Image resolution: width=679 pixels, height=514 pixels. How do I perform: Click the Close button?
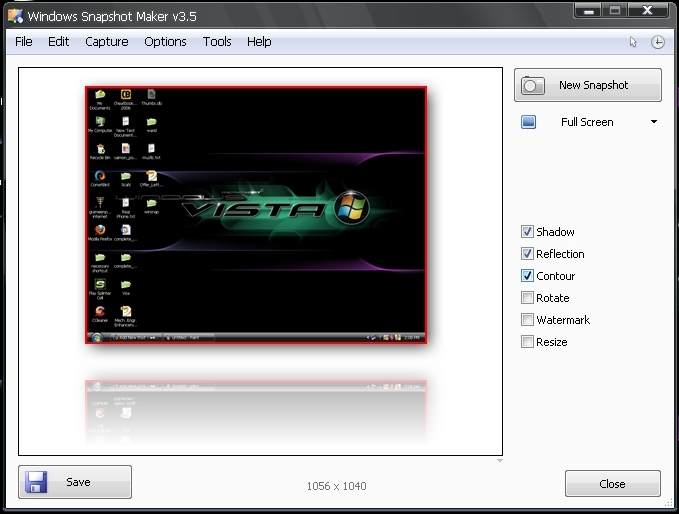(x=613, y=484)
